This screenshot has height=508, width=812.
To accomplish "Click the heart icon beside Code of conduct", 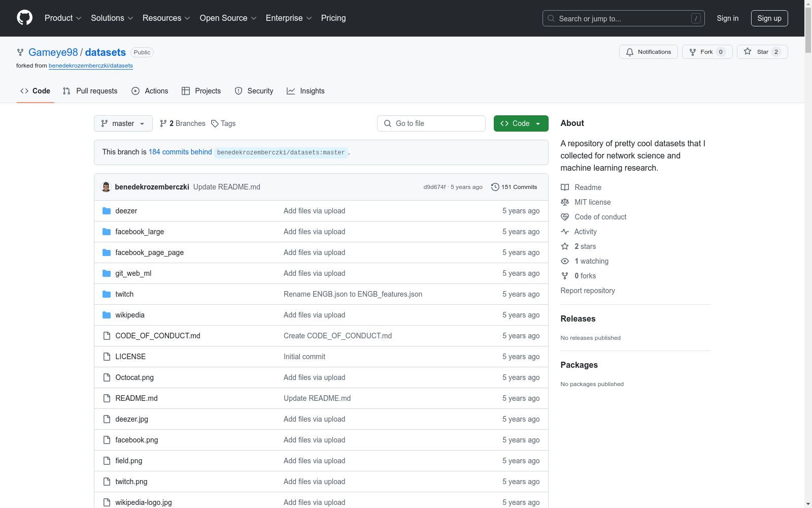I will pyautogui.click(x=565, y=217).
